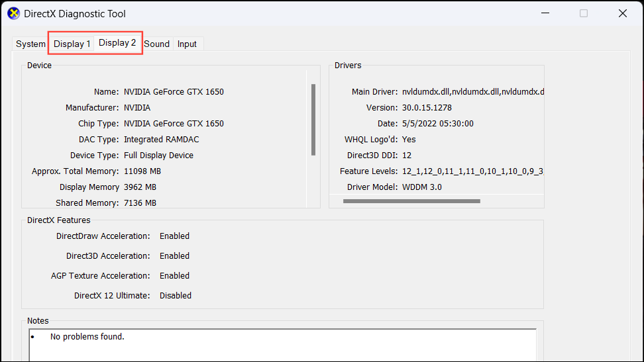Close the DirectX Diagnostic Tool window
644x362 pixels.
click(623, 13)
